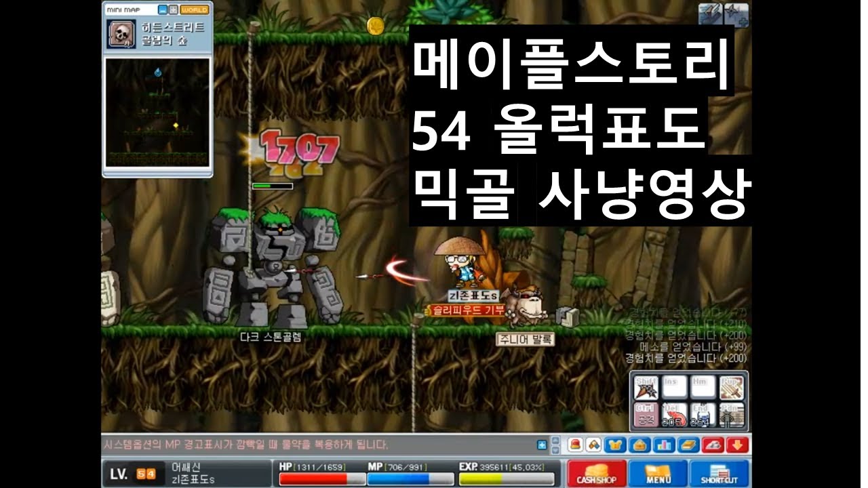Use the End quickslot potion item

coord(703,415)
